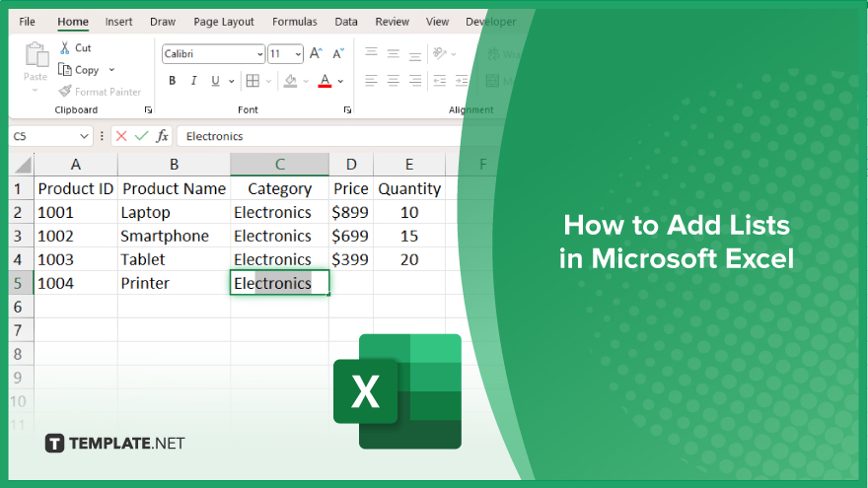Open the Name Box dropdown arrow
Viewport: 868px width, 488px height.
click(84, 136)
